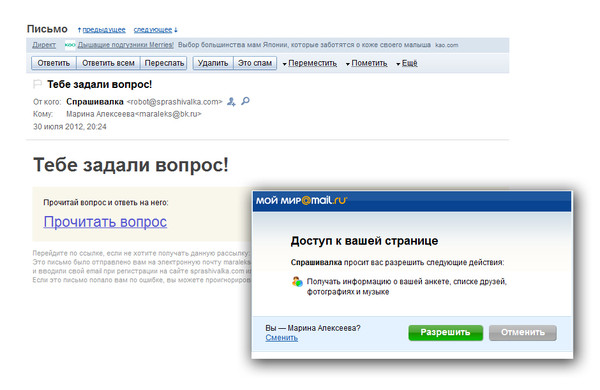This screenshot has width=600, height=390.
Task: Click the friends icon in permission dialog
Action: 297,282
